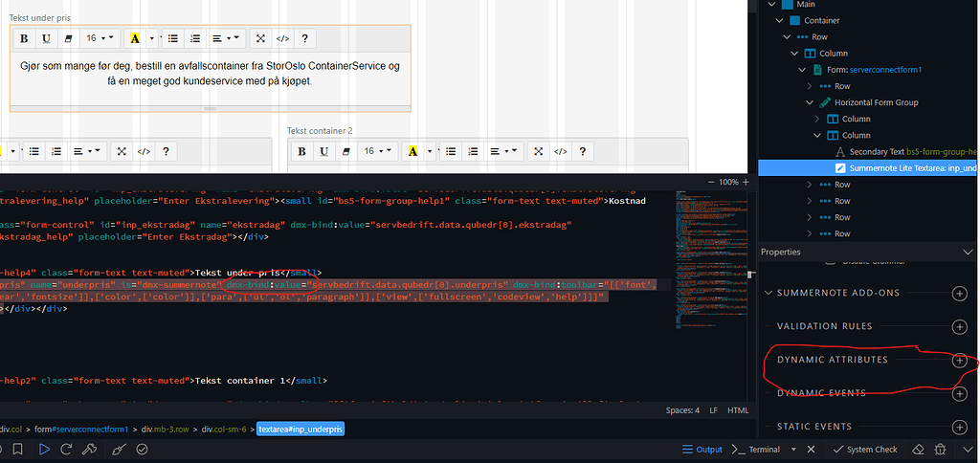This screenshot has height=463, width=980.
Task: Switch to the Output tab
Action: pyautogui.click(x=702, y=450)
